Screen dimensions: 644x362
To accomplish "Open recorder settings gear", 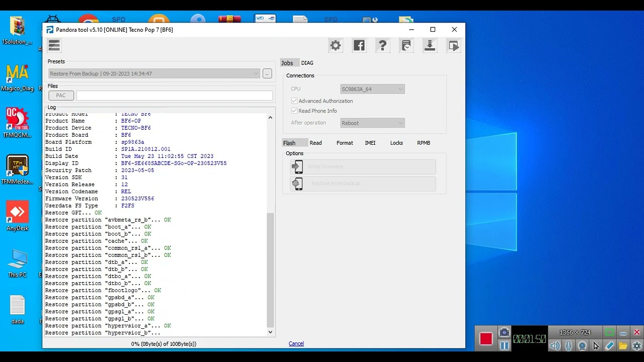I will (636, 346).
